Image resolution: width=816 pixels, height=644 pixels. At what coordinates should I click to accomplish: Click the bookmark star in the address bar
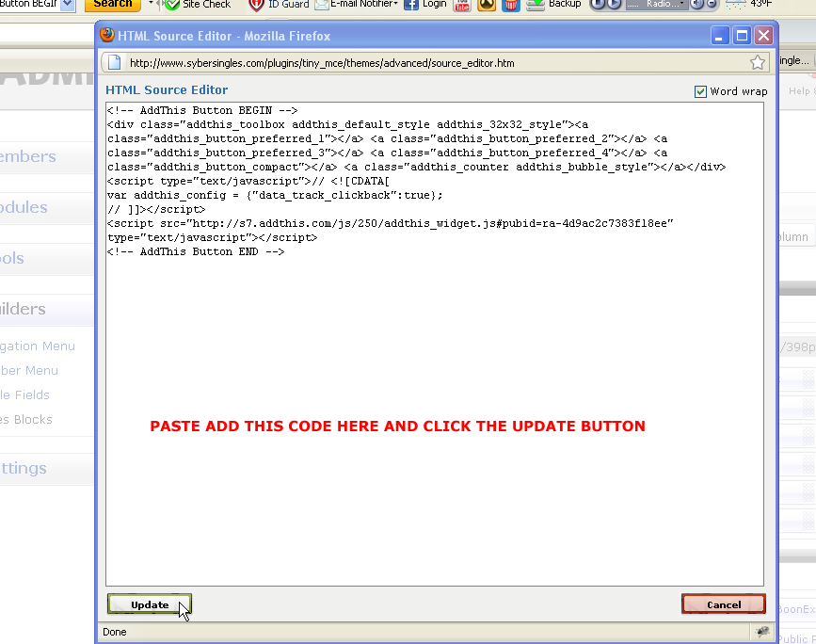[x=757, y=63]
